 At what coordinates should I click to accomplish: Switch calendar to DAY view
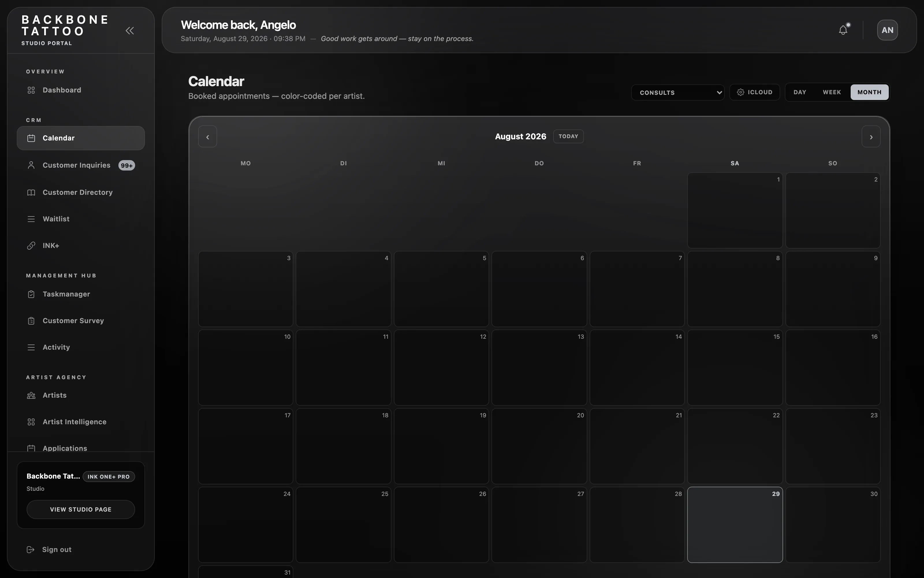(800, 92)
